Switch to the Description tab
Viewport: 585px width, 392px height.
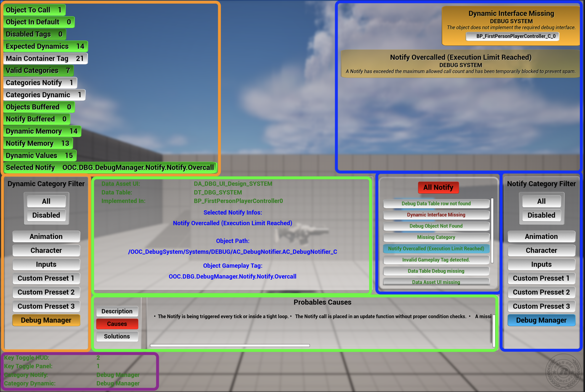(x=117, y=311)
